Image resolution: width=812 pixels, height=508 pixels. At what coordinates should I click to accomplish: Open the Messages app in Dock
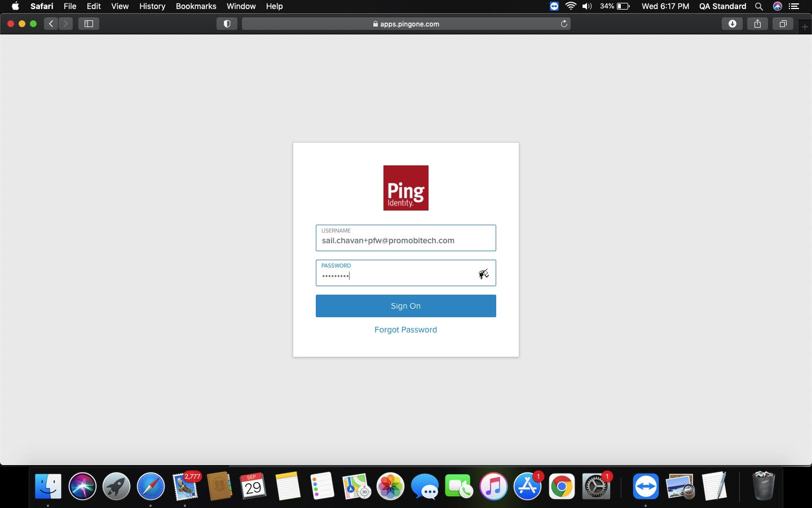click(x=425, y=486)
